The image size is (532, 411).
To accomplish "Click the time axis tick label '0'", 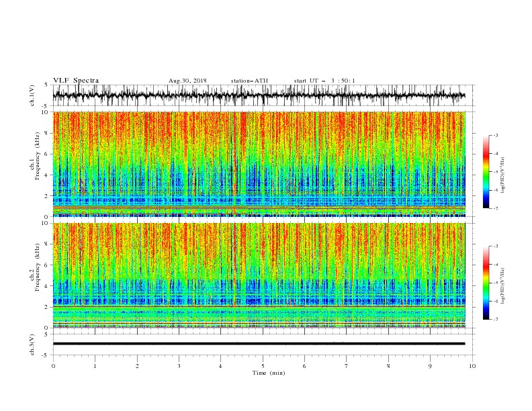I will pos(53,366).
